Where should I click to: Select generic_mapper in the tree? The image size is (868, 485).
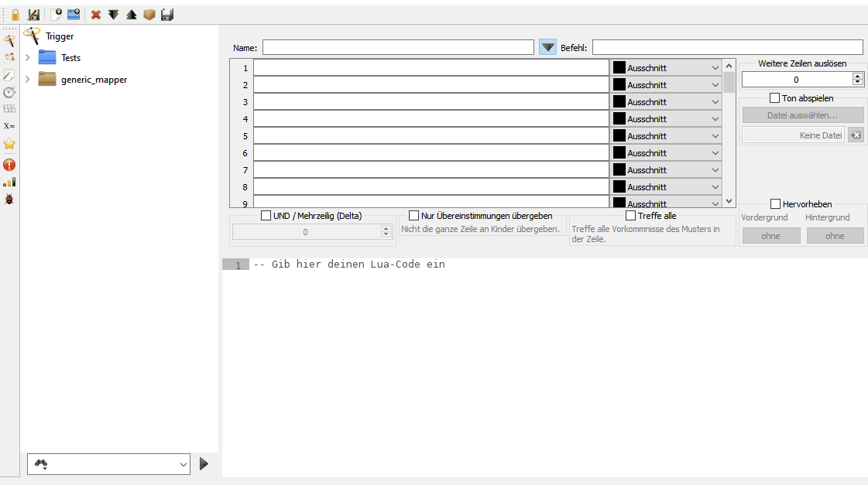point(94,79)
